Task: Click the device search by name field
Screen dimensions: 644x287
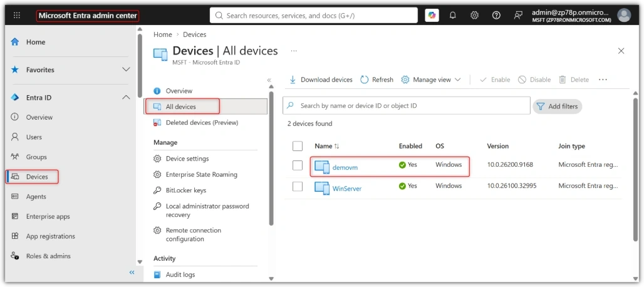Action: tap(407, 105)
